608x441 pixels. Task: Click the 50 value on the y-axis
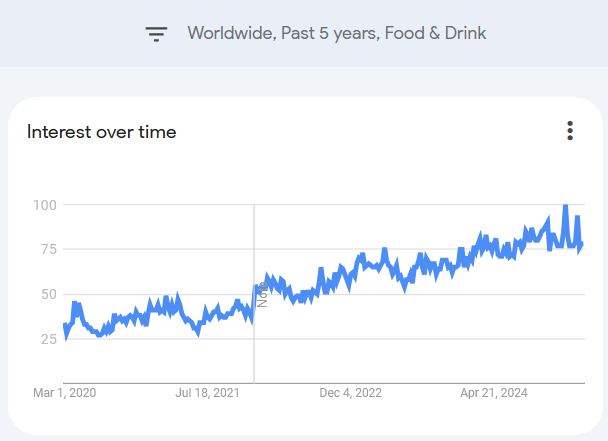coord(46,294)
